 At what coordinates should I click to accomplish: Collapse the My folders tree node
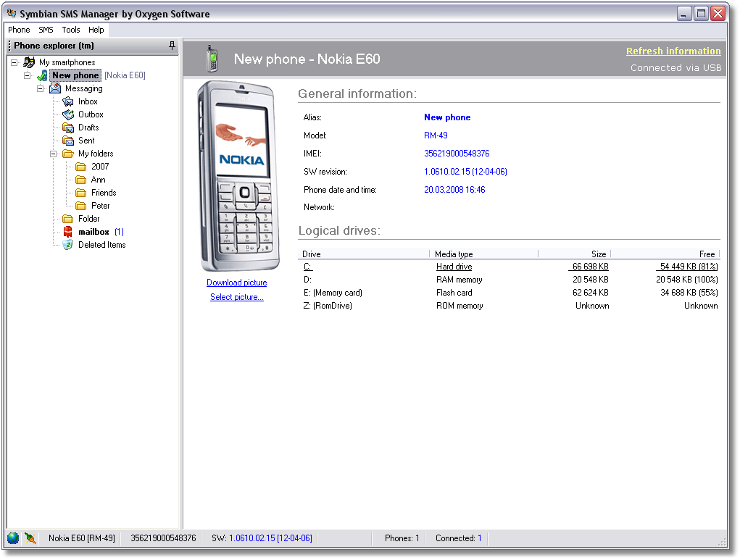coord(54,154)
